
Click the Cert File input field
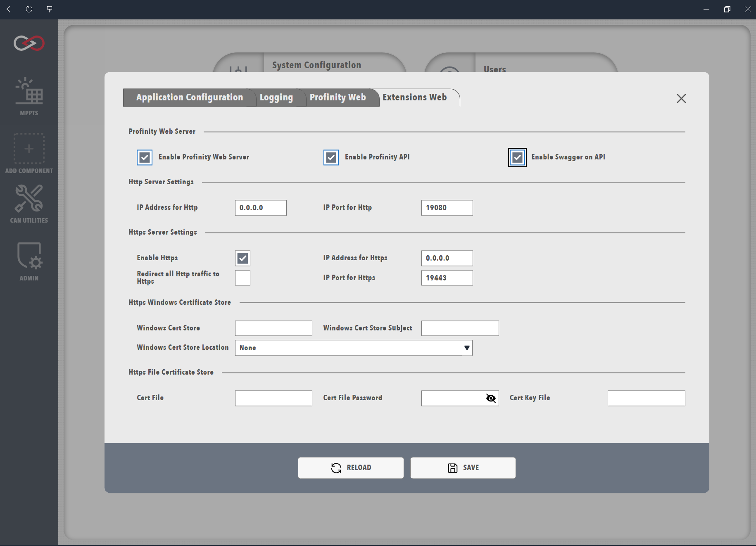[x=273, y=398]
